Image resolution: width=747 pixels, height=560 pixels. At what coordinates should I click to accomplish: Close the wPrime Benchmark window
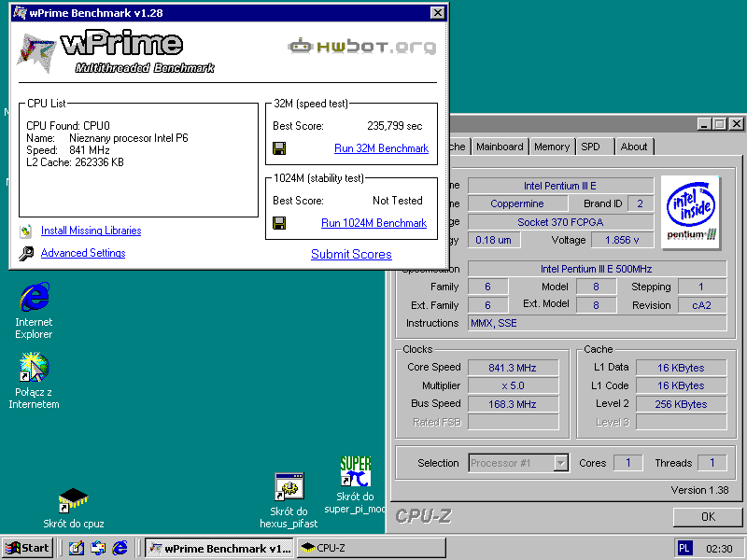tap(437, 13)
